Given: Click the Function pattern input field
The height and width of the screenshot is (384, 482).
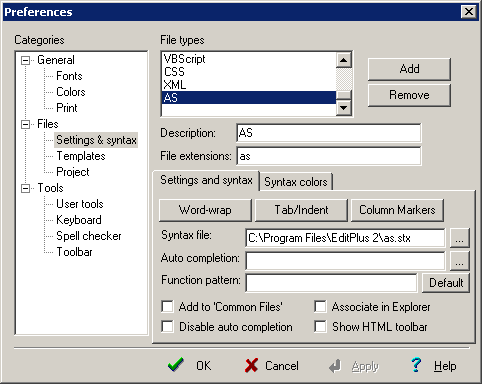Looking at the screenshot, I should point(331,283).
